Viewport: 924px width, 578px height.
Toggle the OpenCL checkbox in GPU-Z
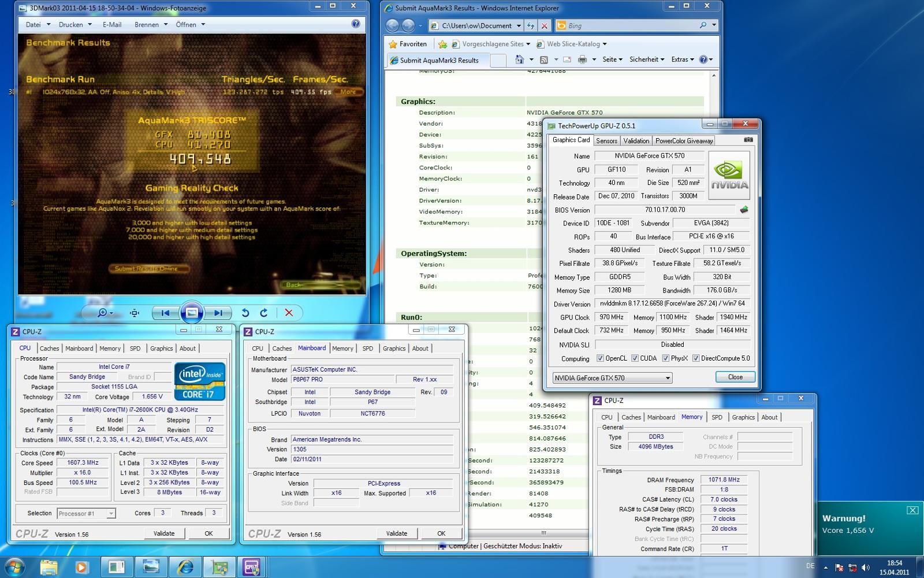(x=600, y=358)
